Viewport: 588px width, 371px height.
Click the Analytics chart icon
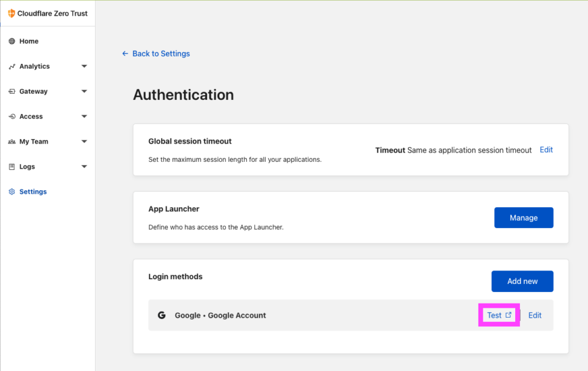(12, 66)
